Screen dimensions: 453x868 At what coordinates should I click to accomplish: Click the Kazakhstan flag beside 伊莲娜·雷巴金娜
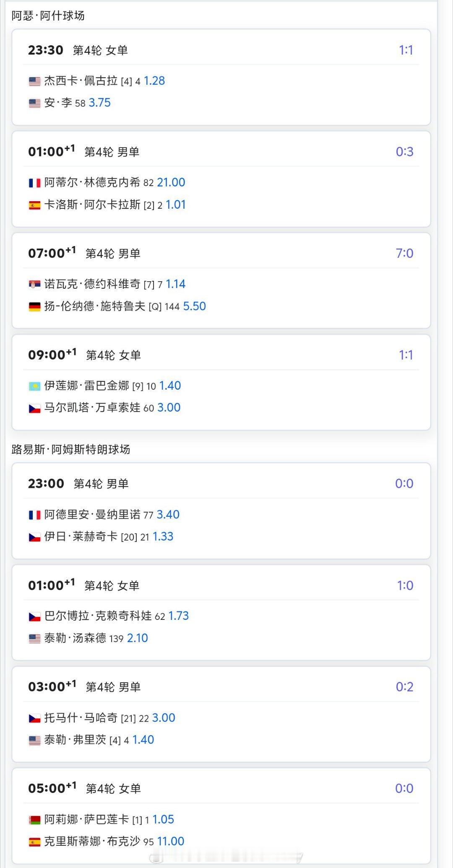tap(34, 386)
